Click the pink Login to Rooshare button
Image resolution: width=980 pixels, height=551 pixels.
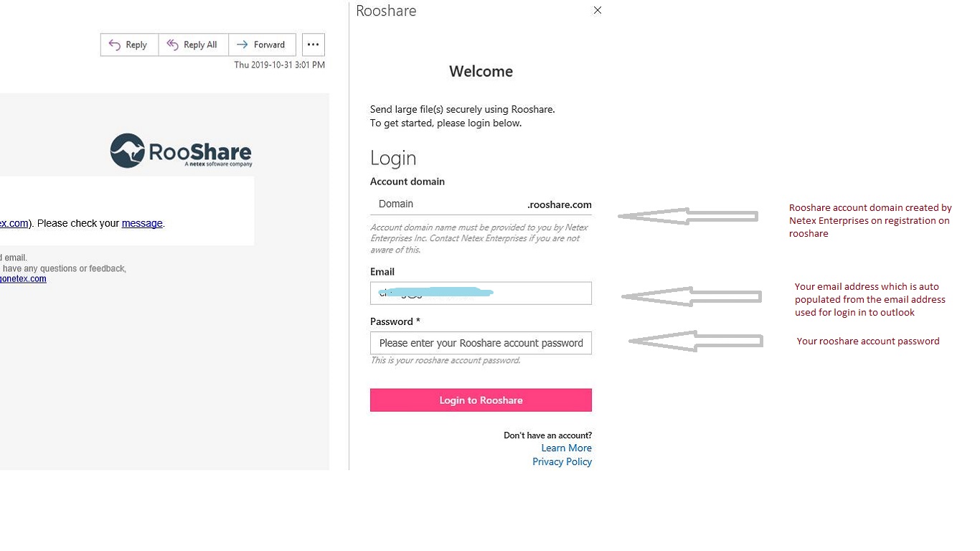point(481,400)
